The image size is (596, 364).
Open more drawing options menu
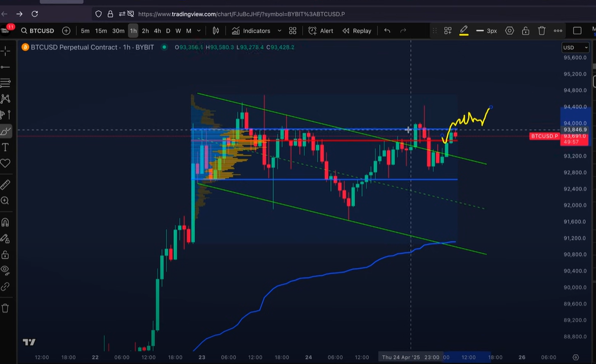coord(558,31)
